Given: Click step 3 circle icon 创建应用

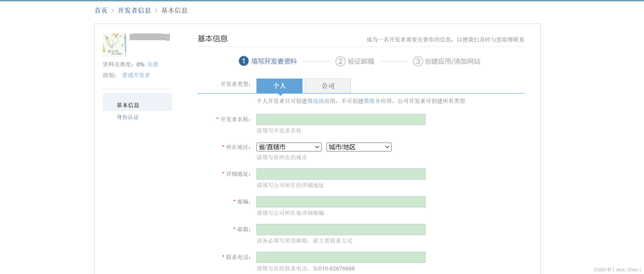Looking at the screenshot, I should click(x=418, y=61).
